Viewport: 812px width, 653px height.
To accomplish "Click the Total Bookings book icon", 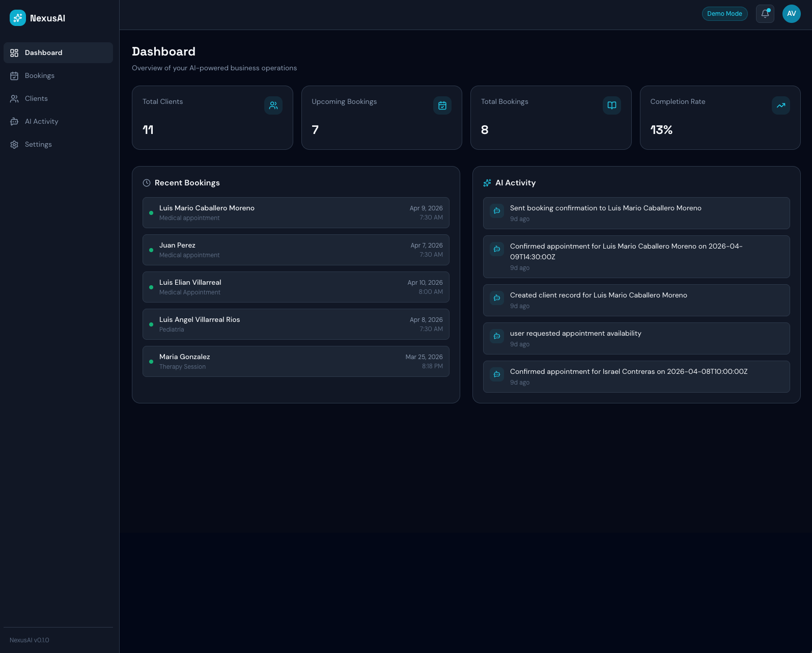I will (611, 105).
